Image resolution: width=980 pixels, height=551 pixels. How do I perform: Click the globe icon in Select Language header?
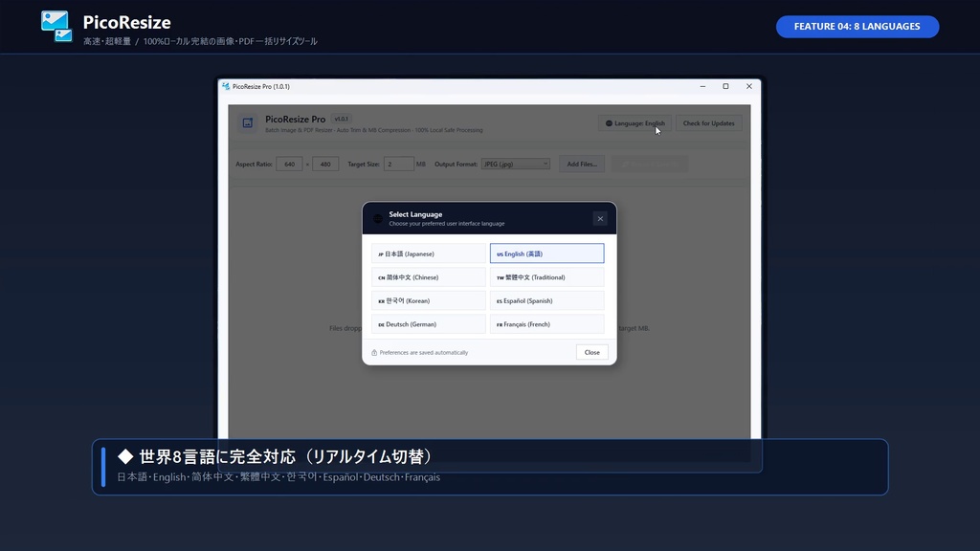pos(377,219)
